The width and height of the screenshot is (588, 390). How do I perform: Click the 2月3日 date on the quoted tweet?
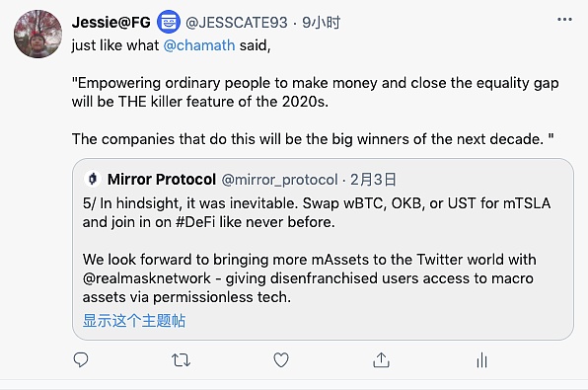tap(373, 180)
